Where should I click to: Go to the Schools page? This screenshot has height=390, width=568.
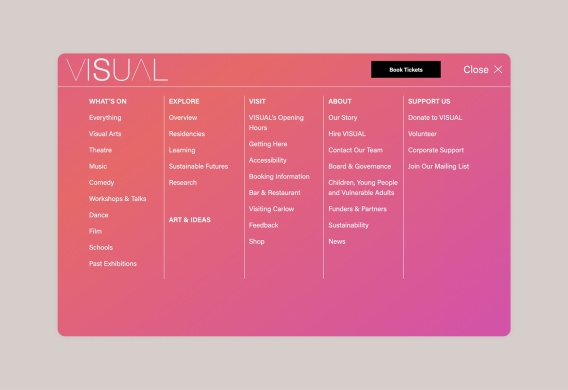click(101, 248)
